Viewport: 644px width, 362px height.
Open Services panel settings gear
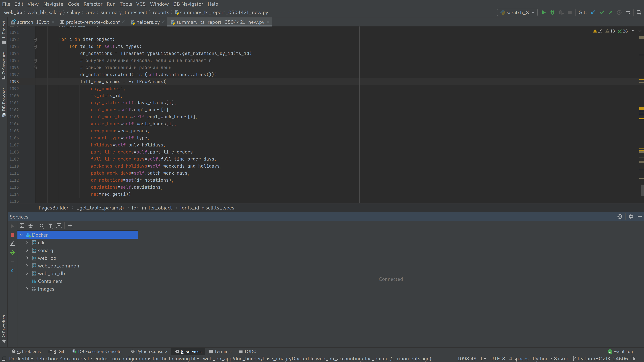(x=631, y=217)
